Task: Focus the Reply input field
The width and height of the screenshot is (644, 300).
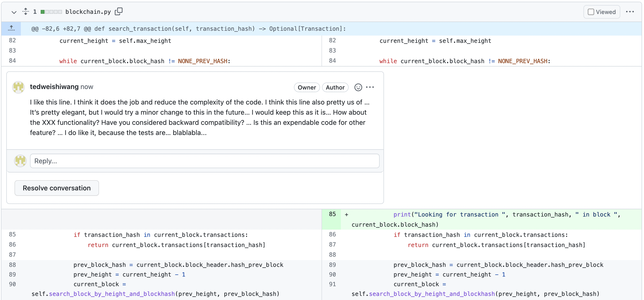Action: pos(205,161)
